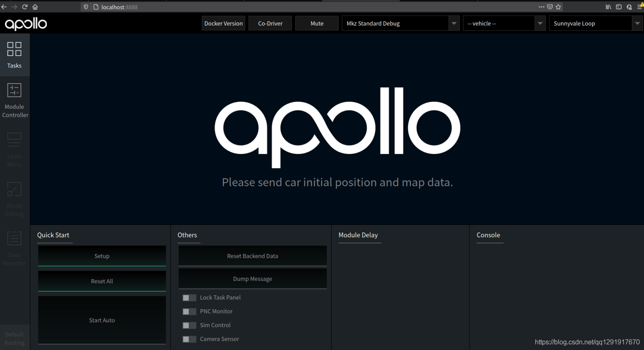This screenshot has width=644, height=350.
Task: Click the Docker Version button
Action: (224, 24)
